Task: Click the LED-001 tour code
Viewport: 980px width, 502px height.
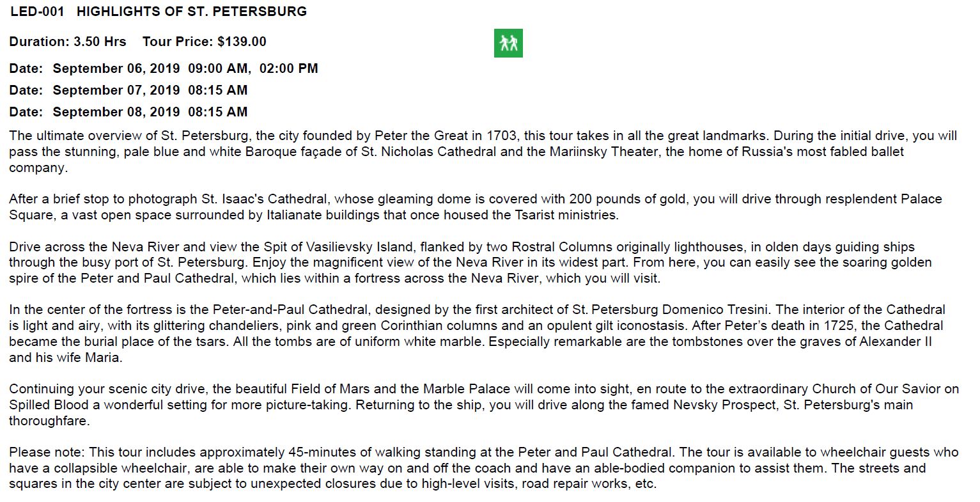Action: click(x=37, y=12)
